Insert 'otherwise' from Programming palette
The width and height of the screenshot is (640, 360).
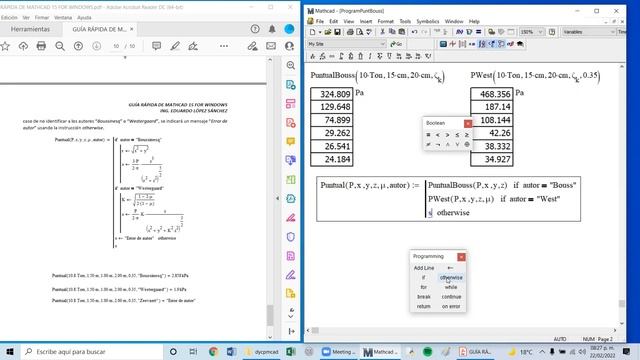(451, 278)
